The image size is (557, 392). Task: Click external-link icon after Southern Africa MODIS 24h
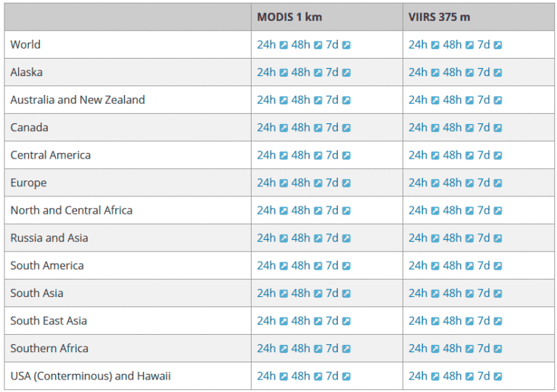[284, 349]
